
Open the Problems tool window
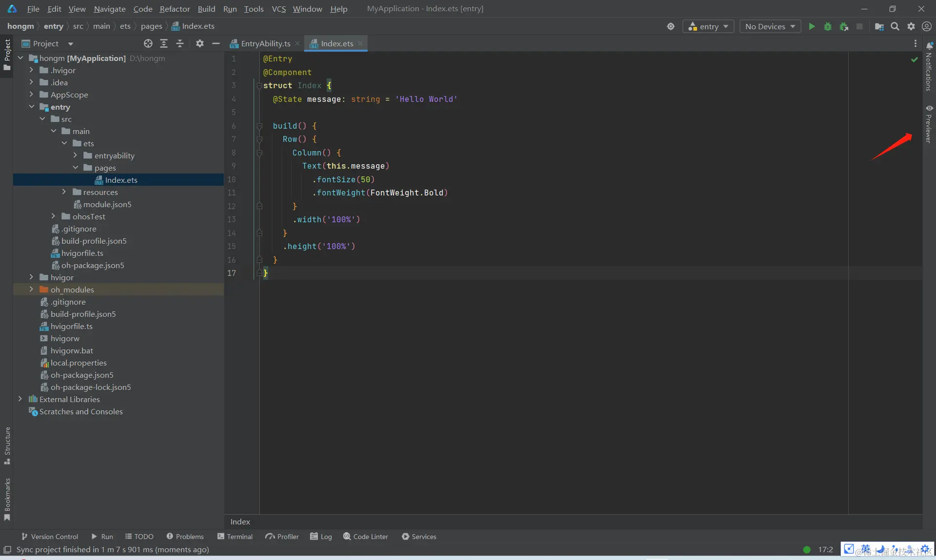[x=185, y=537]
